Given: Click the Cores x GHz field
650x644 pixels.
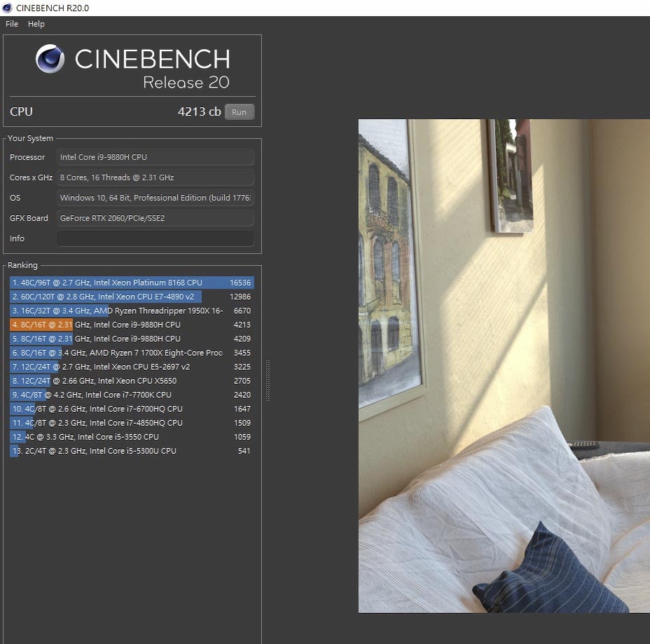Looking at the screenshot, I should click(x=155, y=177).
